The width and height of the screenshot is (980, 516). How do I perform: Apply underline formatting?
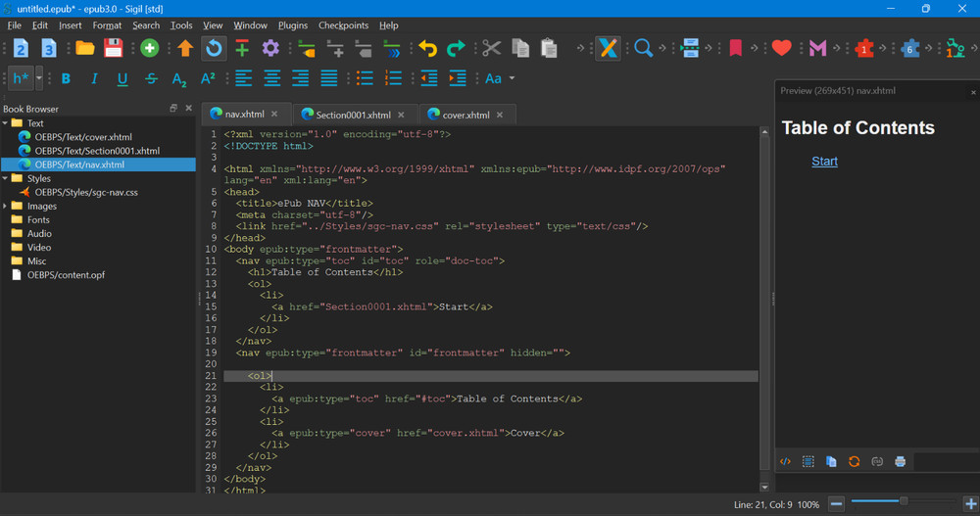tap(122, 78)
